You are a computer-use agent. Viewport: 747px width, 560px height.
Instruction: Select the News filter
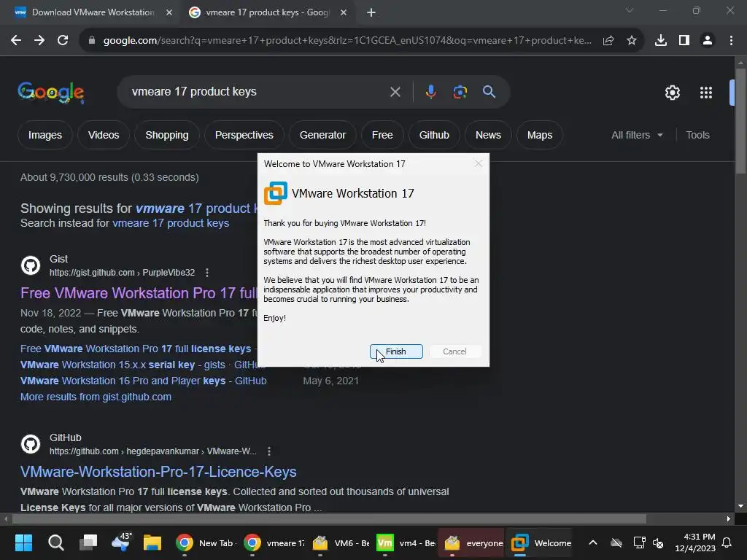pyautogui.click(x=488, y=135)
